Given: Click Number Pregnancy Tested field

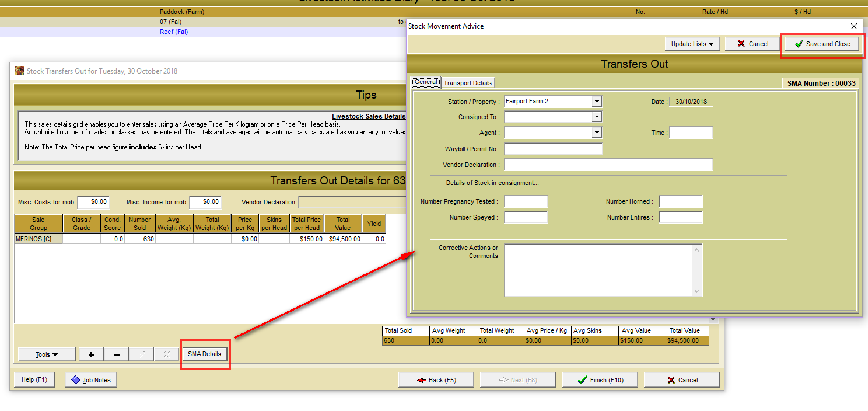Looking at the screenshot, I should (x=526, y=201).
